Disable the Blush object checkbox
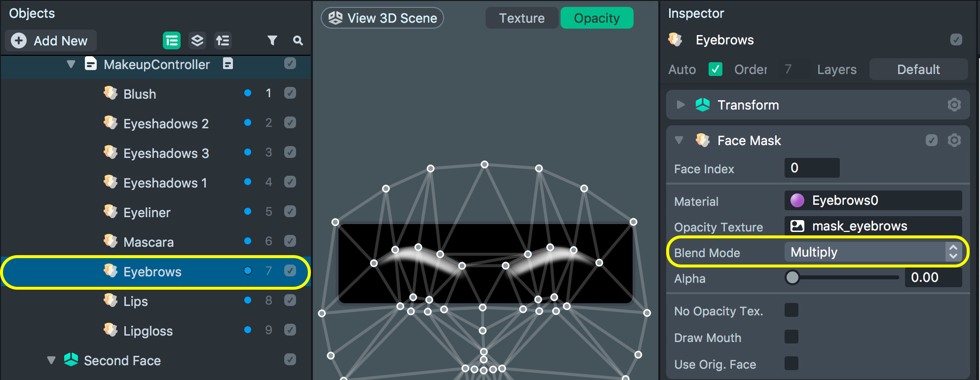The width and height of the screenshot is (980, 380). (290, 93)
